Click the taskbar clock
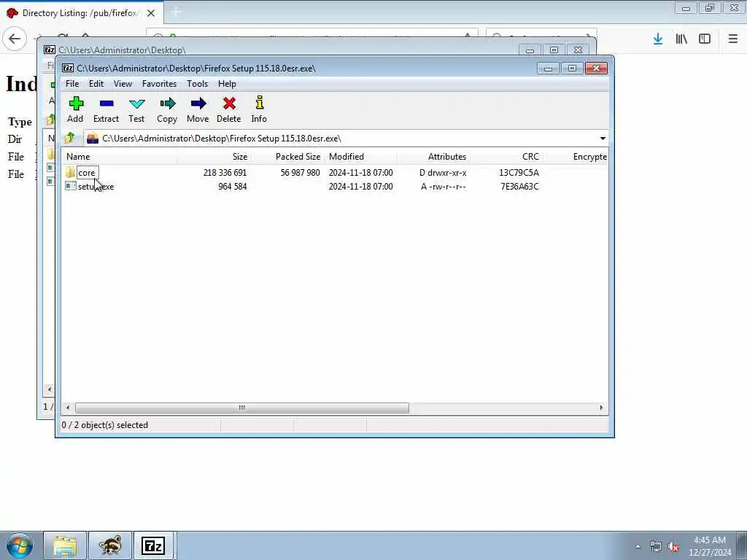Screen dimensions: 747x560 coord(710,546)
